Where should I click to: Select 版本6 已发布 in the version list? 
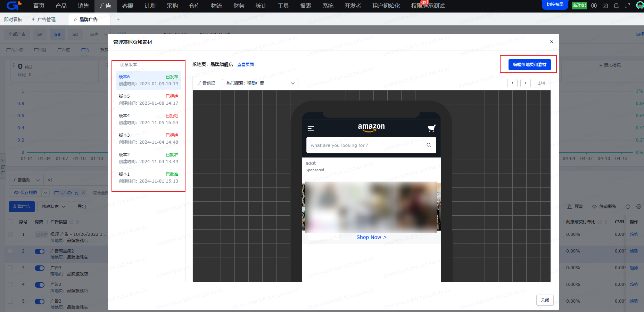coord(148,80)
